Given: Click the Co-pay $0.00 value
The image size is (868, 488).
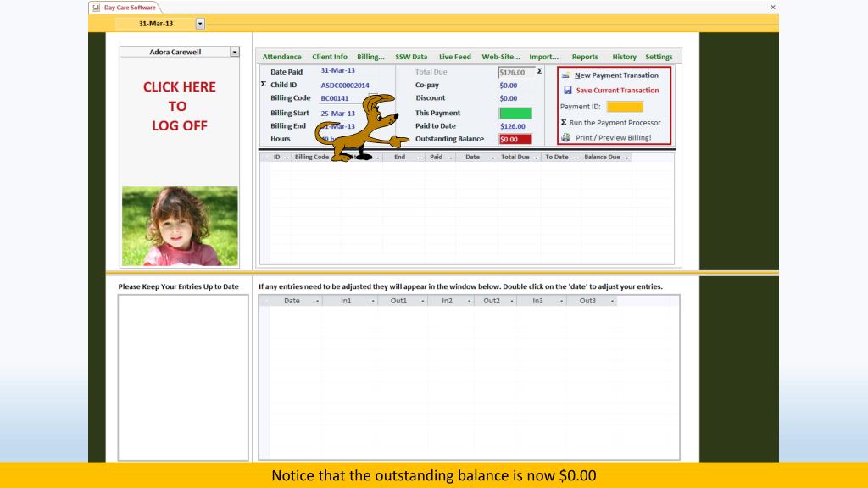Looking at the screenshot, I should pos(509,86).
